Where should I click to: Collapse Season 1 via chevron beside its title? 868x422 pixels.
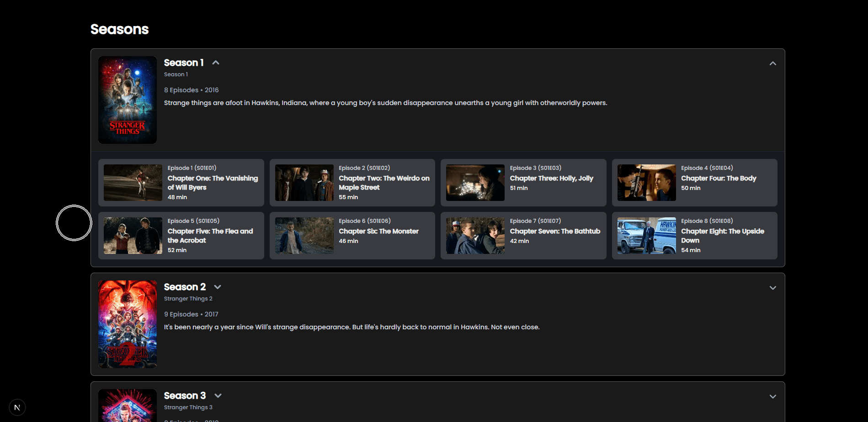(x=215, y=62)
